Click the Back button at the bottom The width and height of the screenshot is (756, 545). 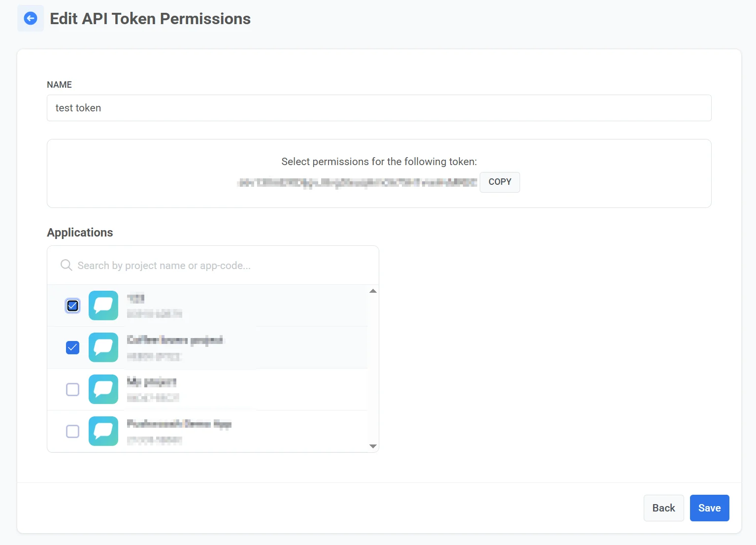tap(663, 508)
